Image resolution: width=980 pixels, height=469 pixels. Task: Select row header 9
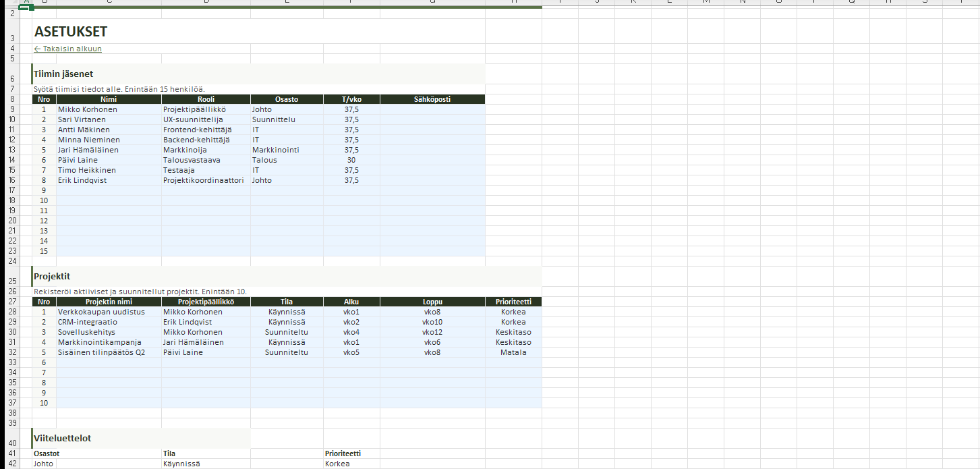click(x=12, y=109)
